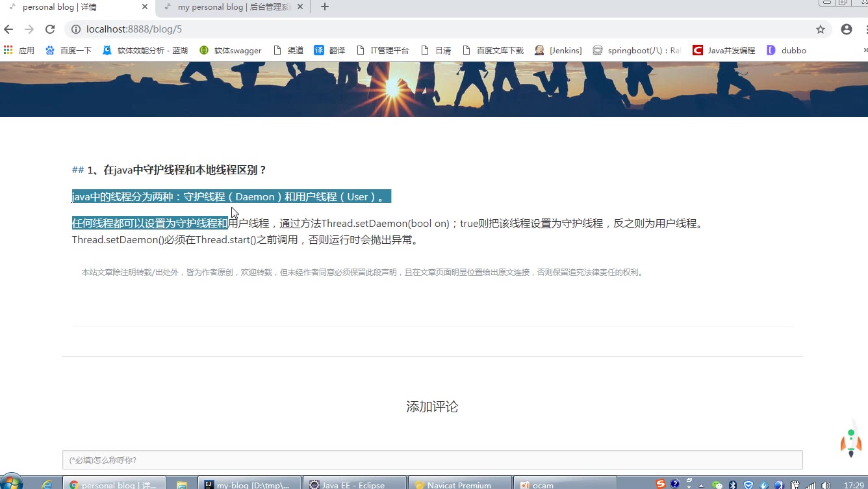Show hidden tray icons arrow
The width and height of the screenshot is (868, 489).
(701, 485)
